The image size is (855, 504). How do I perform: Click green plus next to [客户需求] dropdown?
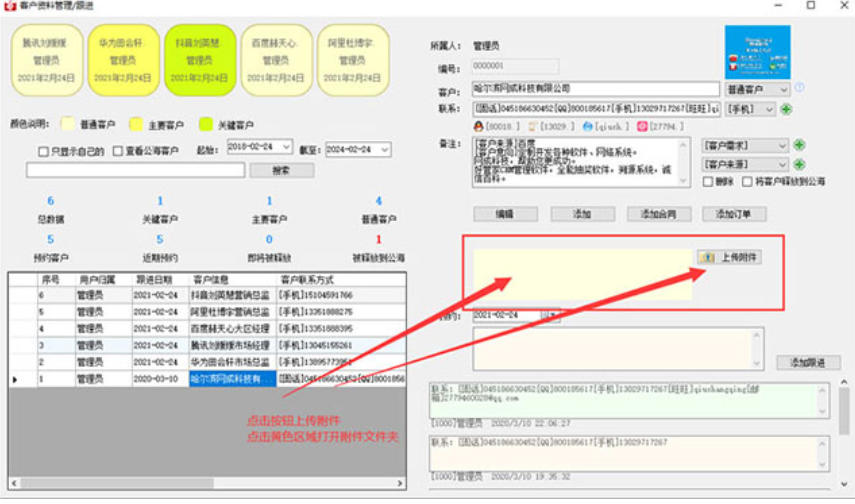click(799, 145)
